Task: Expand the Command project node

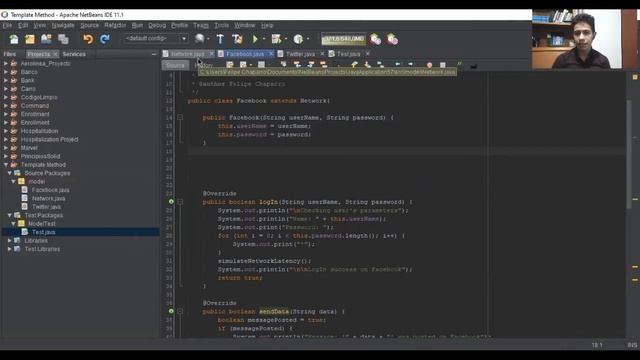Action: 6,106
